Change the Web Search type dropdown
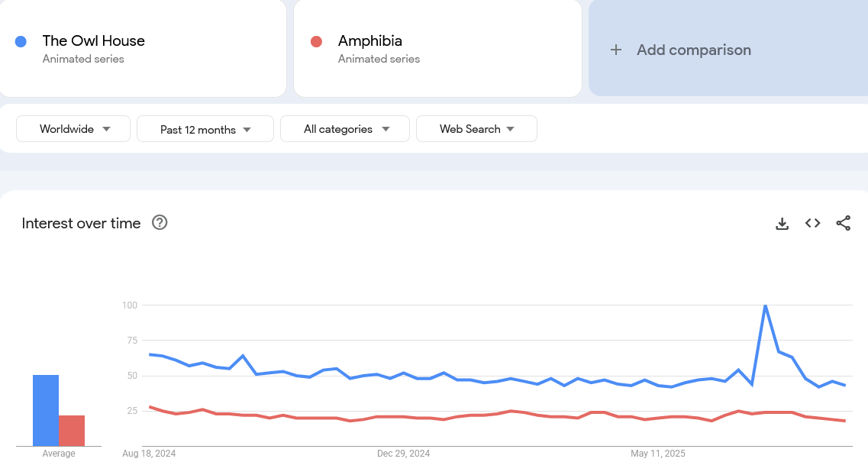The image size is (868, 462). coord(476,129)
